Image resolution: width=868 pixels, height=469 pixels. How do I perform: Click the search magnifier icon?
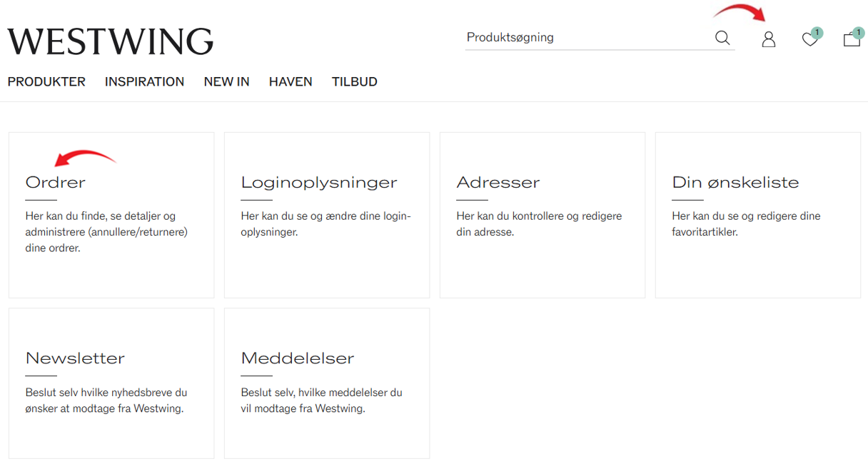[x=722, y=38]
